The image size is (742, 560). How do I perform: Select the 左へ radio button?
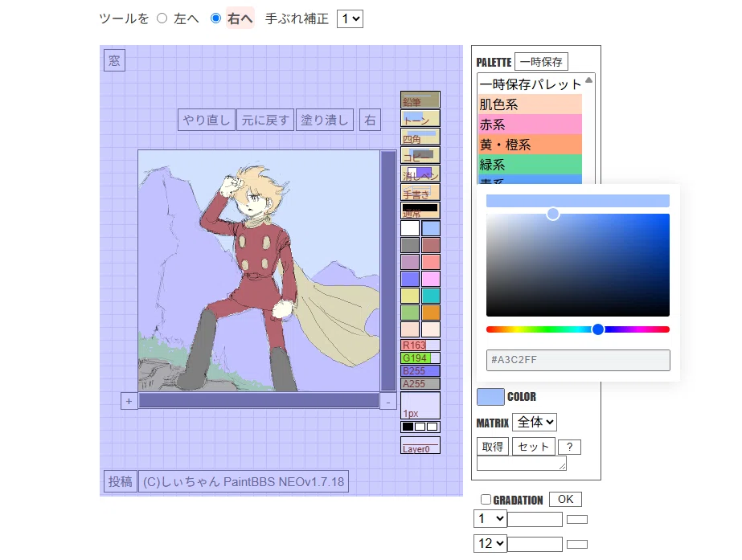(162, 18)
